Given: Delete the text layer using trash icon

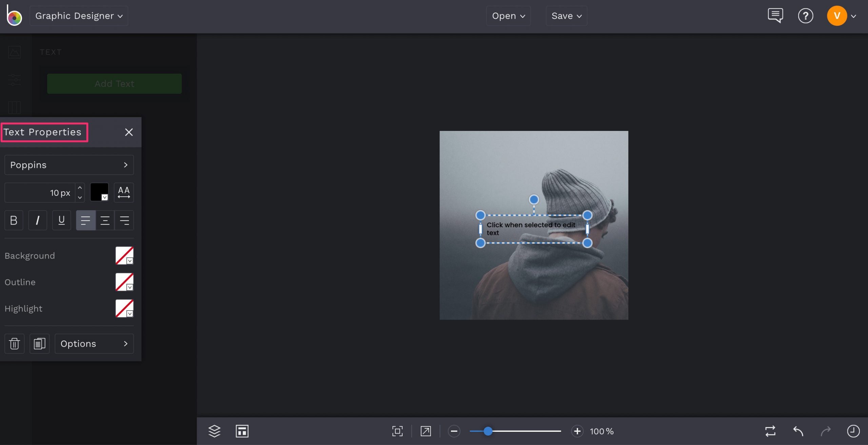Looking at the screenshot, I should (14, 344).
